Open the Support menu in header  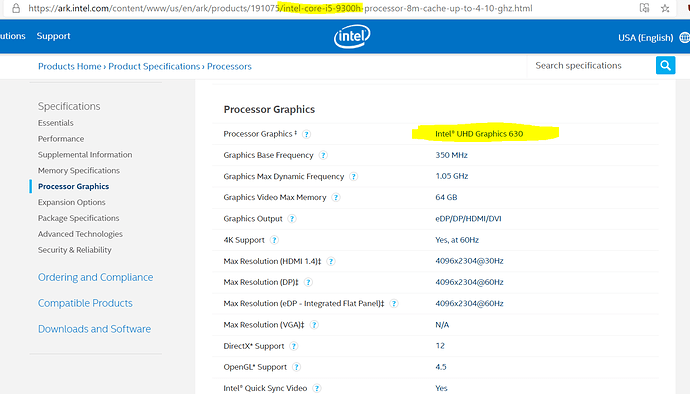pyautogui.click(x=53, y=36)
